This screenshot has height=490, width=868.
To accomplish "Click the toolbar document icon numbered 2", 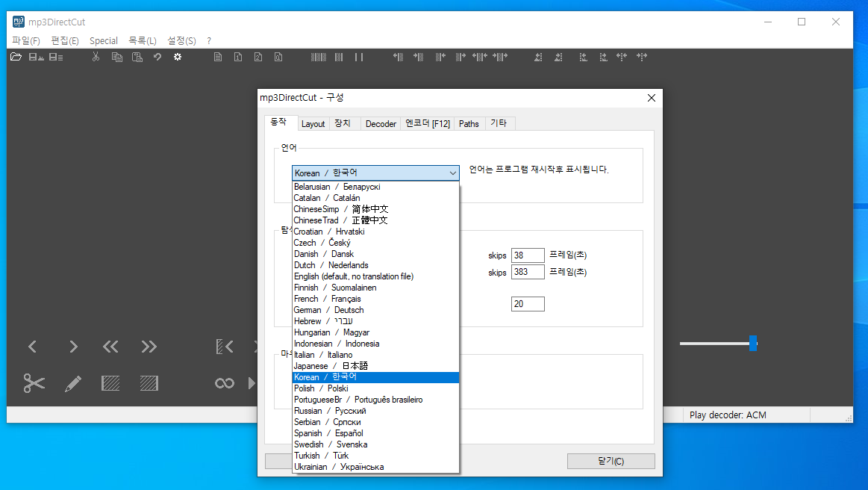I will [x=258, y=57].
